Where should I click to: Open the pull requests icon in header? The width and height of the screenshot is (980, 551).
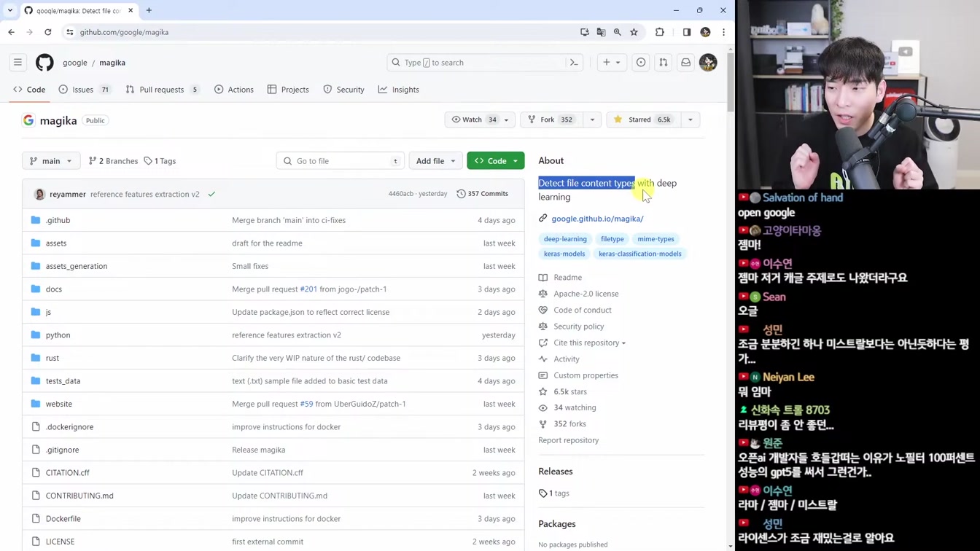[664, 63]
